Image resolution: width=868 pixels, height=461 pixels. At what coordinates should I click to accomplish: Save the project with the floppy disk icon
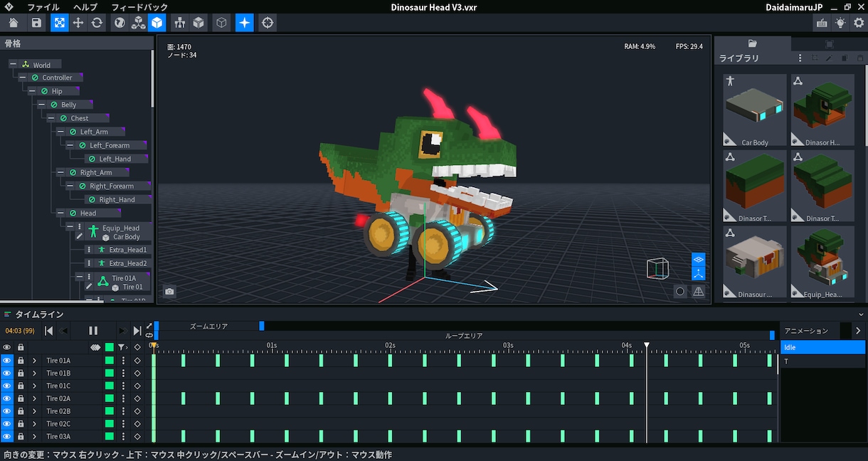click(x=36, y=23)
